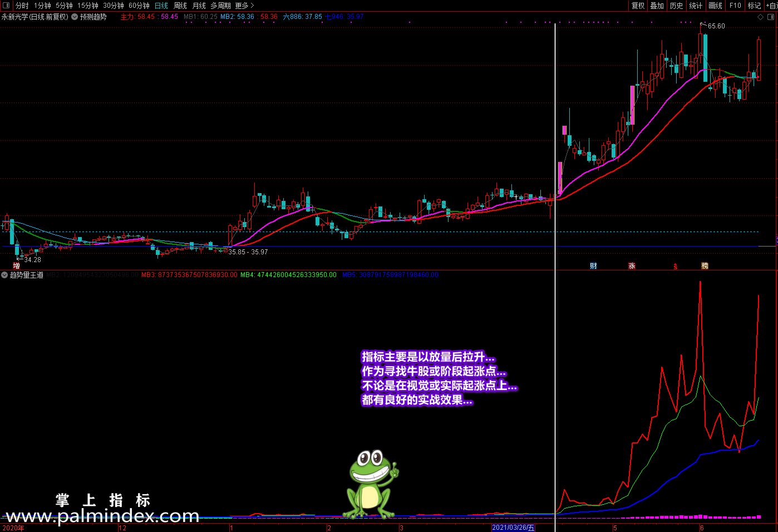Click the 涨 event marker icon
Image resolution: width=778 pixels, height=532 pixels.
[x=632, y=266]
